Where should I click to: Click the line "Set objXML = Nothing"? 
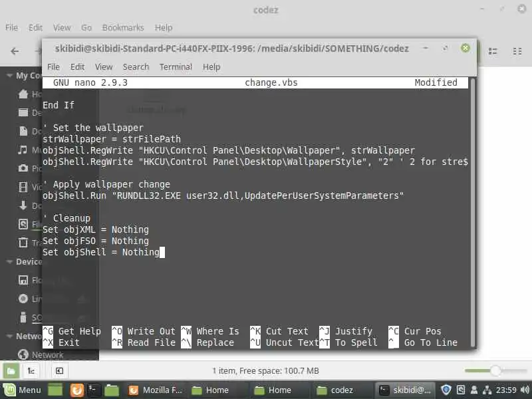(x=96, y=229)
